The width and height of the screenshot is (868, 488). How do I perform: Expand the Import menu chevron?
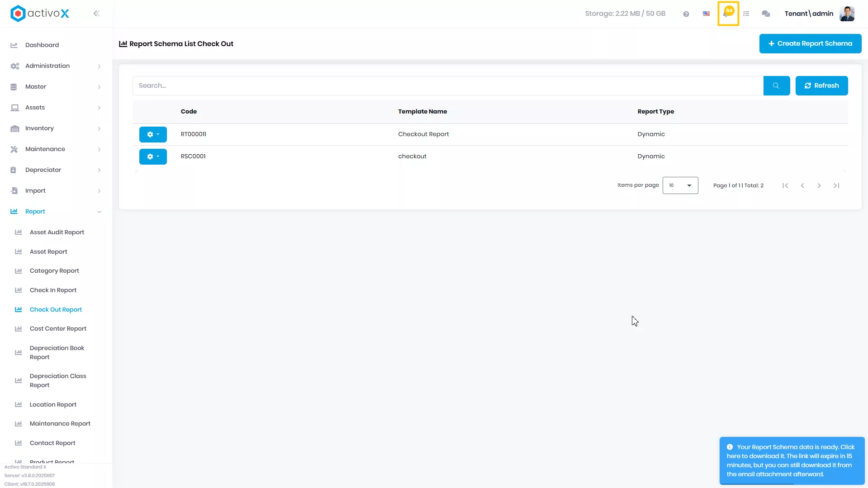tap(99, 191)
